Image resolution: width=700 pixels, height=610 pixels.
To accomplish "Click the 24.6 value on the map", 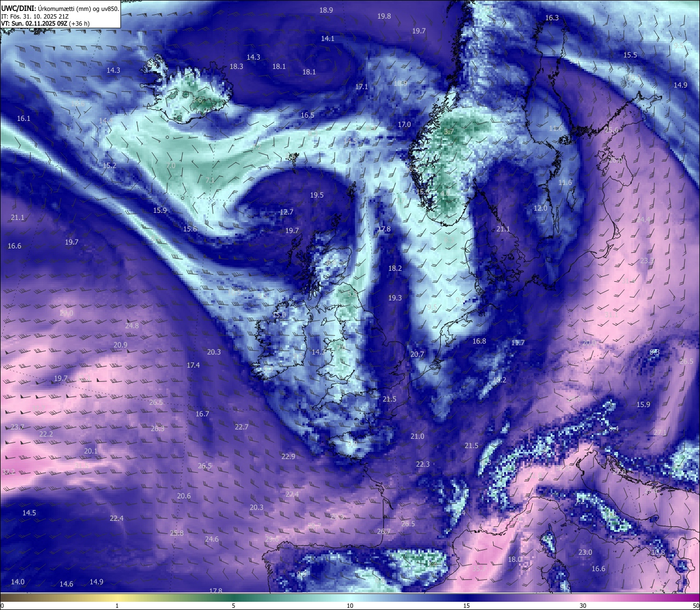I will [212, 539].
